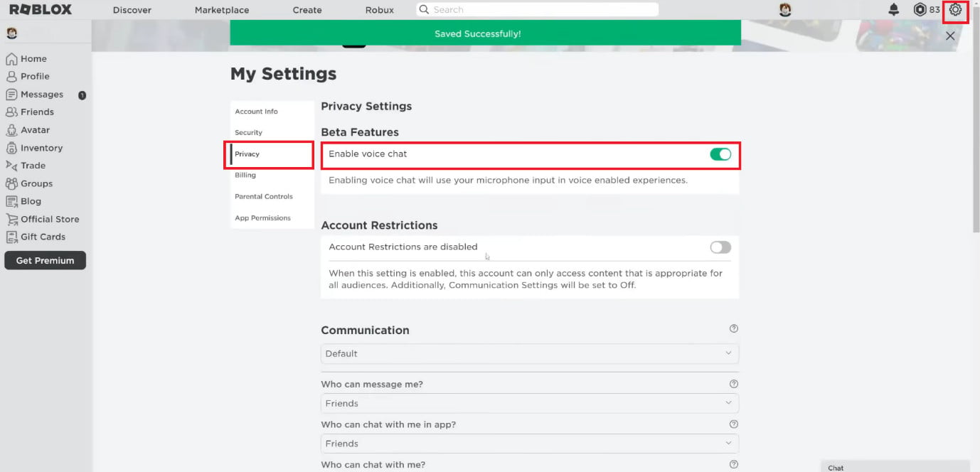
Task: Switch to the Security settings tab
Action: coord(249,132)
